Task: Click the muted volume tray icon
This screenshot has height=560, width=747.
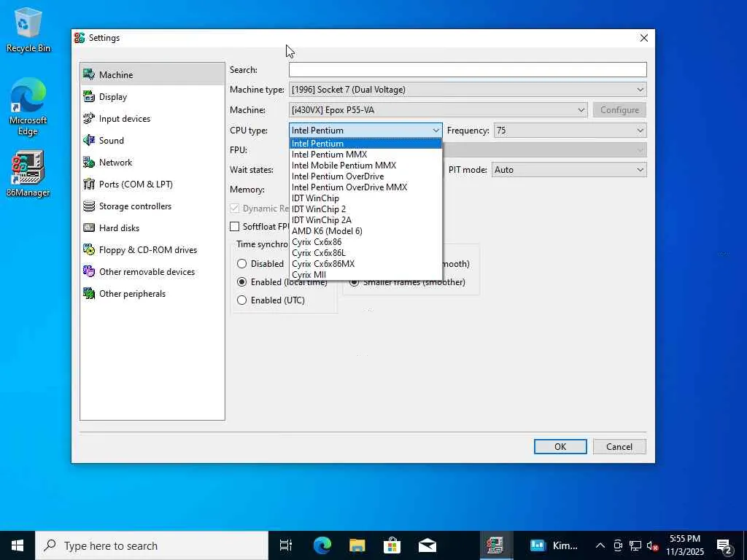Action: pyautogui.click(x=653, y=545)
